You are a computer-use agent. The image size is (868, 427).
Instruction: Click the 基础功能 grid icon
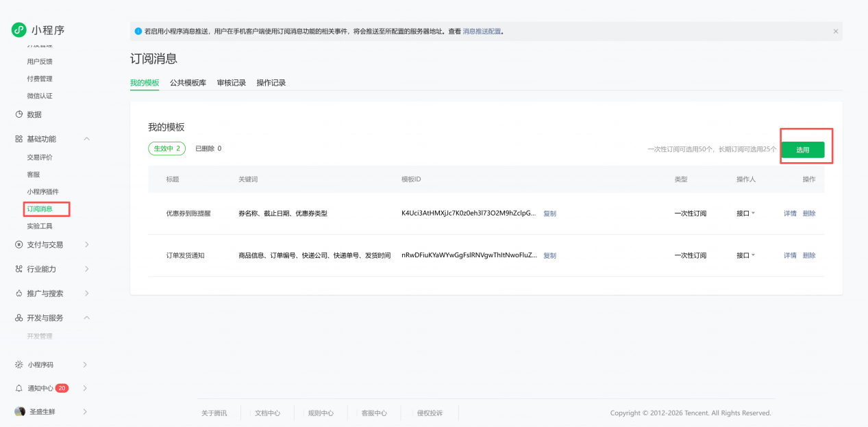19,139
